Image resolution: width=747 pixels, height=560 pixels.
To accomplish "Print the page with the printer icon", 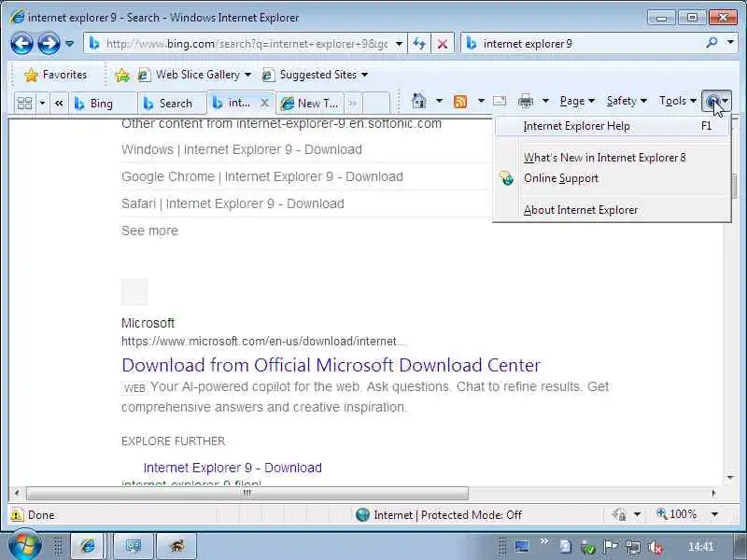I will pyautogui.click(x=526, y=101).
